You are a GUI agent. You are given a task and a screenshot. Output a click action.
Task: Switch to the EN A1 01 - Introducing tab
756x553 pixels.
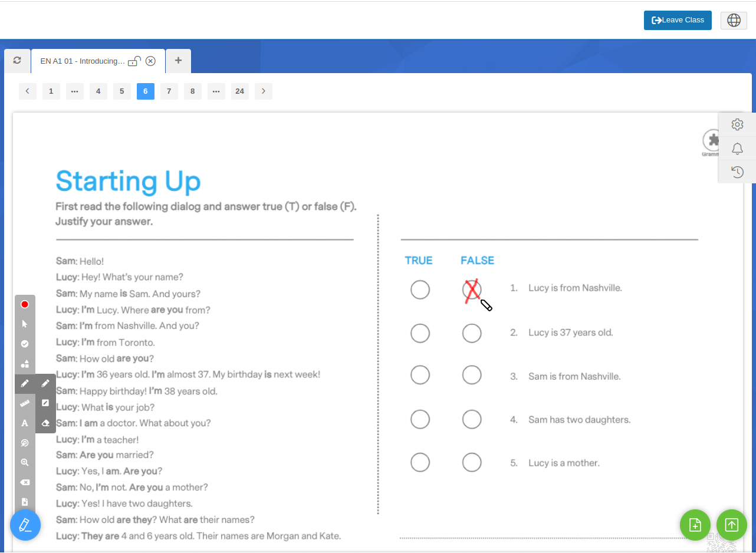coord(83,61)
